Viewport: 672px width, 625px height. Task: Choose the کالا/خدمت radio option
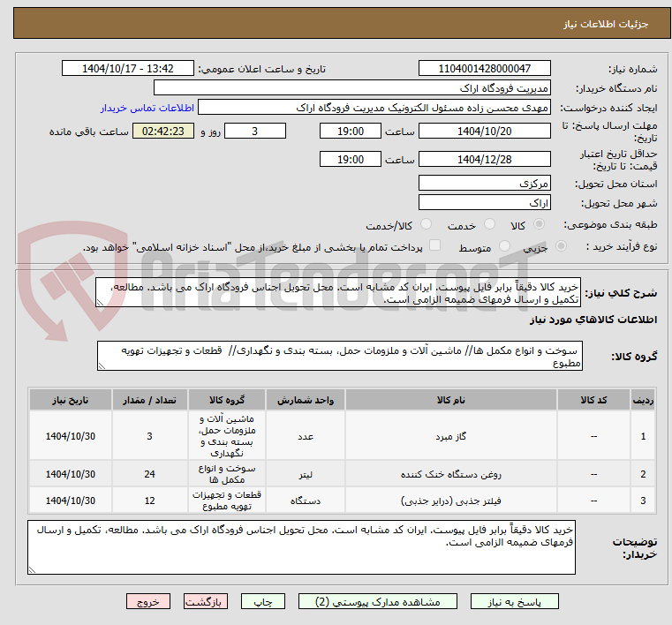(x=426, y=225)
